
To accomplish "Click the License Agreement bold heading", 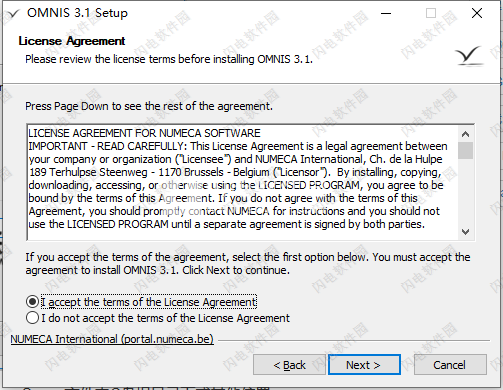I will 72,41.
